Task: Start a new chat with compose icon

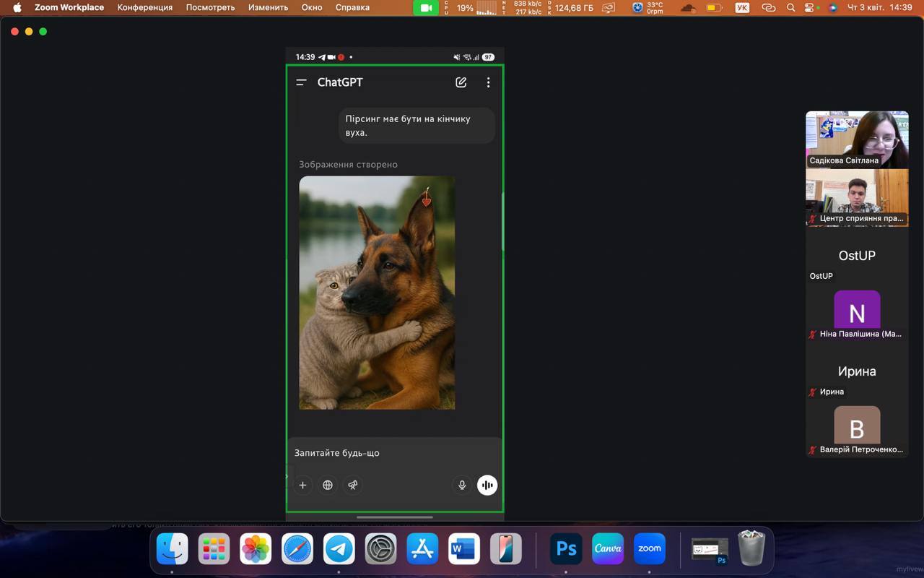Action: pyautogui.click(x=461, y=82)
